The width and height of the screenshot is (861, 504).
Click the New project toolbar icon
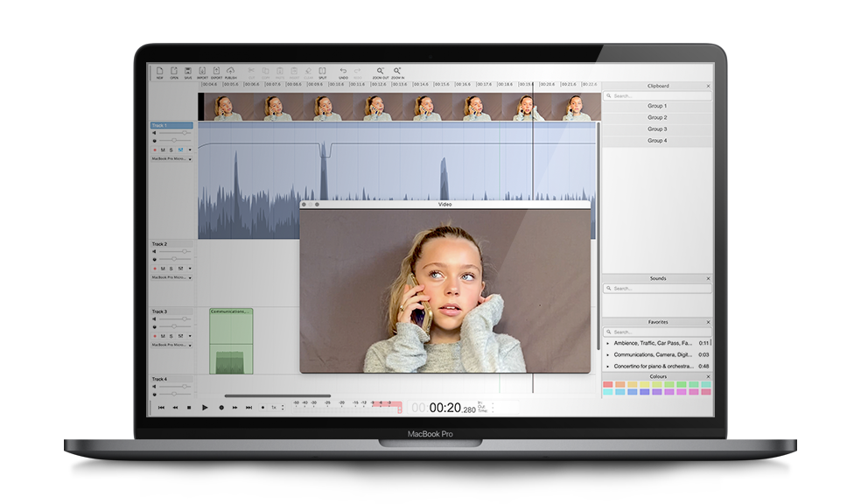160,72
